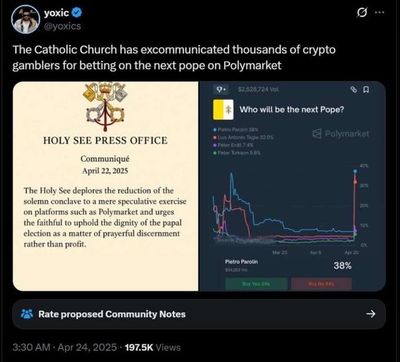Follow the arrow on Rate proposed Community Notes

(x=371, y=314)
